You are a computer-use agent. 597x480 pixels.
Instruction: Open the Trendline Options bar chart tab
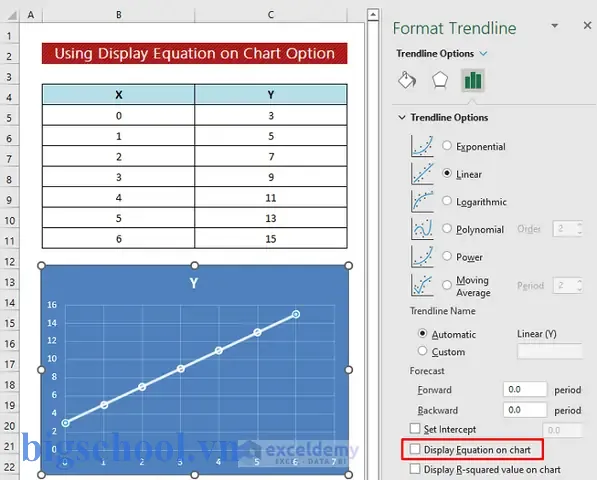[x=473, y=80]
